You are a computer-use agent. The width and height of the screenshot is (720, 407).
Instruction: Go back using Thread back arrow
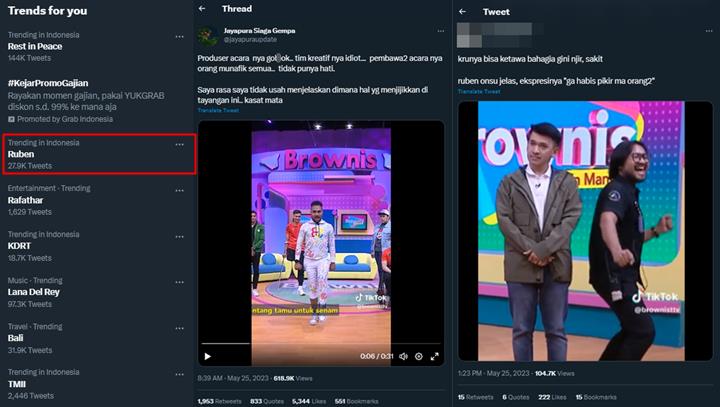pos(202,8)
